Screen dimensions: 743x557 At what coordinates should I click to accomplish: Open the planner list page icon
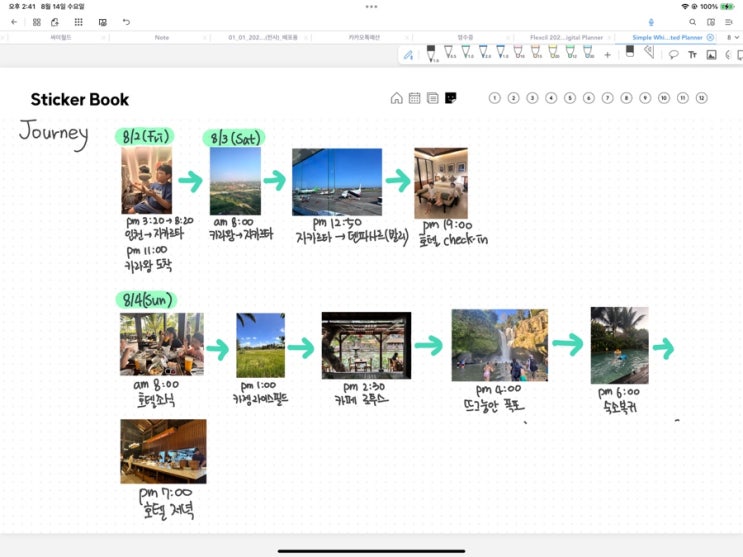[432, 98]
